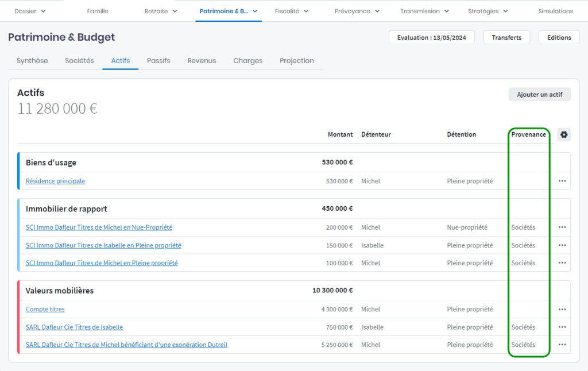Open the column settings gear icon

click(x=563, y=135)
